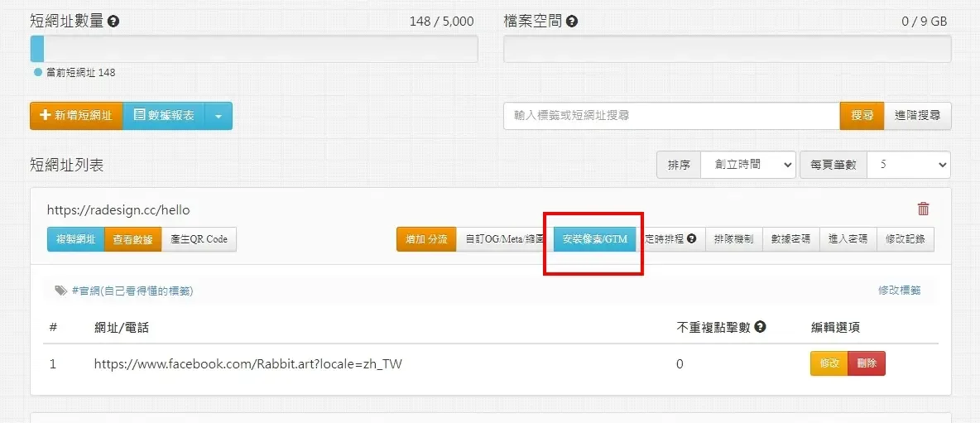
Task: Click the tag or short URL search field
Action: pos(672,116)
